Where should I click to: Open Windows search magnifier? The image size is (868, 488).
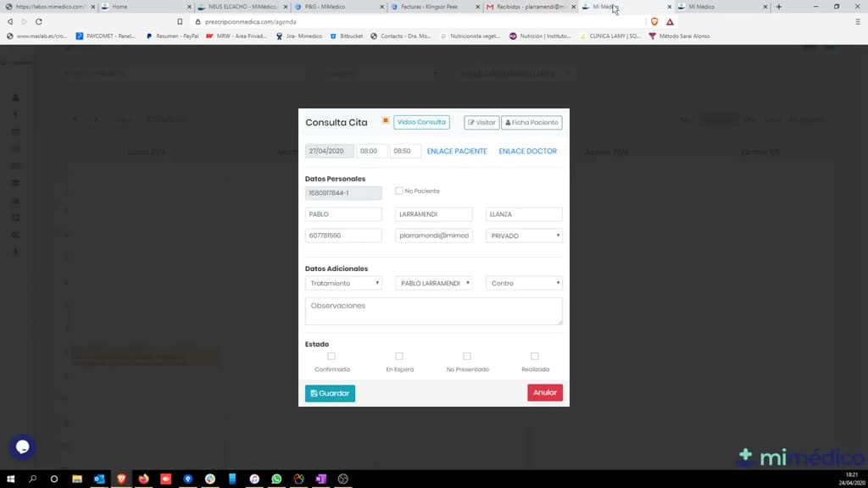(x=33, y=479)
